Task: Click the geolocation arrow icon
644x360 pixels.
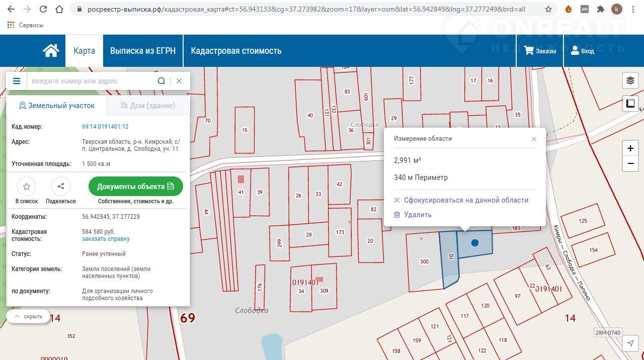Action: [630, 343]
